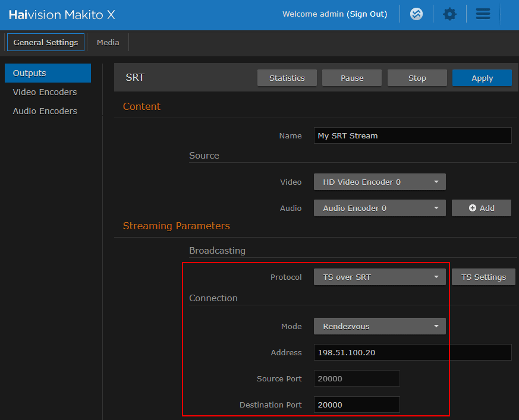Click the Address input field

pyautogui.click(x=412, y=352)
